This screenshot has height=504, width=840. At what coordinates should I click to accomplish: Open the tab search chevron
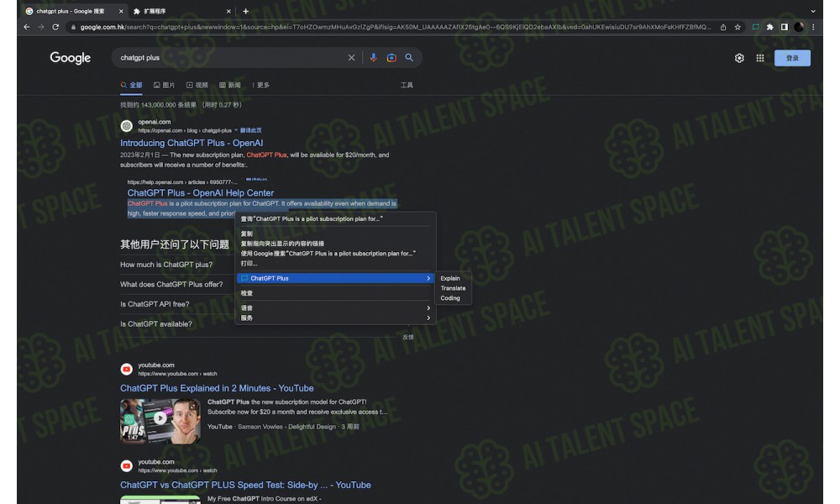[x=813, y=11]
